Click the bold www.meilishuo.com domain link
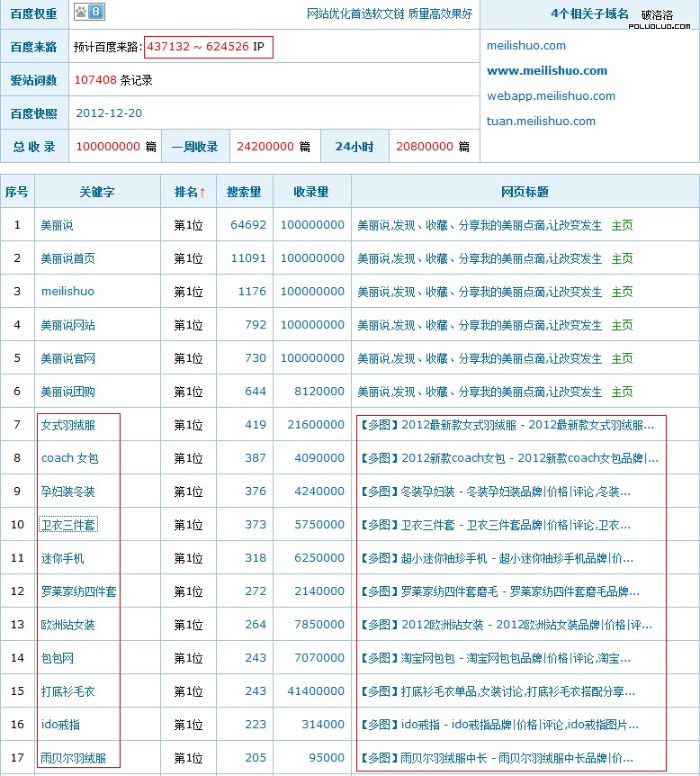This screenshot has width=700, height=776. click(547, 70)
